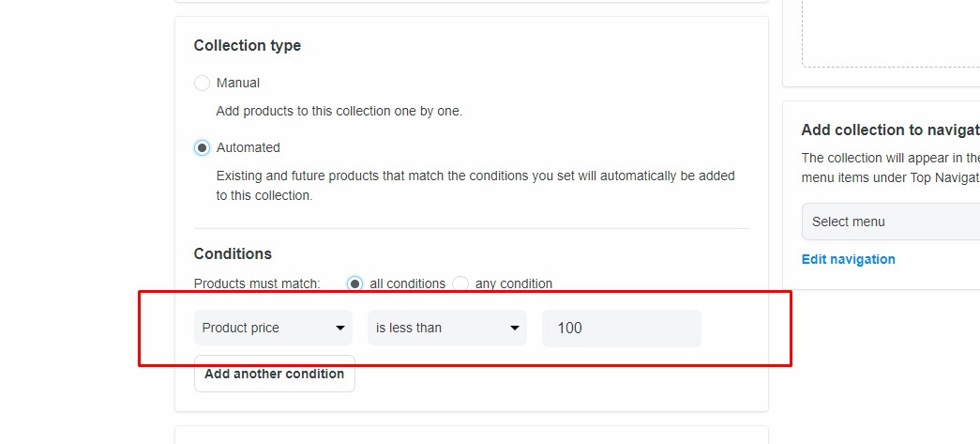Click the "all conditions" label text
The image size is (980, 444).
point(408,283)
